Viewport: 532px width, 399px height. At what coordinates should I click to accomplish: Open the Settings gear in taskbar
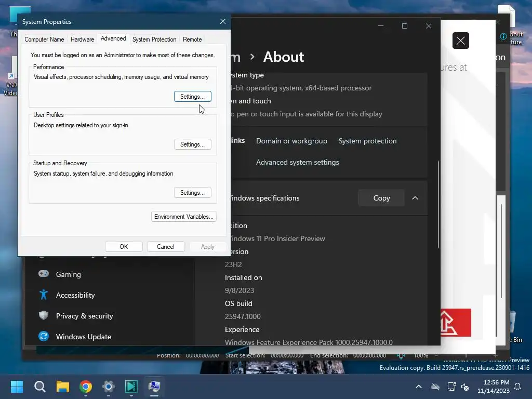tap(109, 387)
